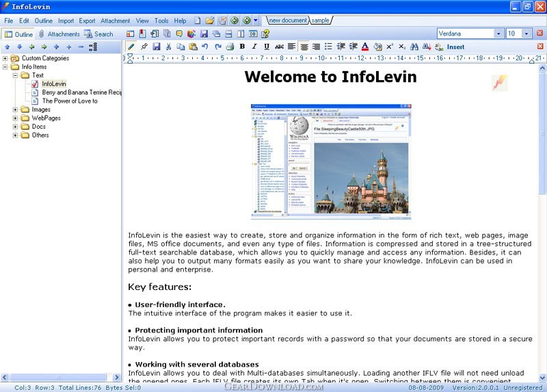Click the InfoLevin screenshot thumbnail

pos(331,161)
